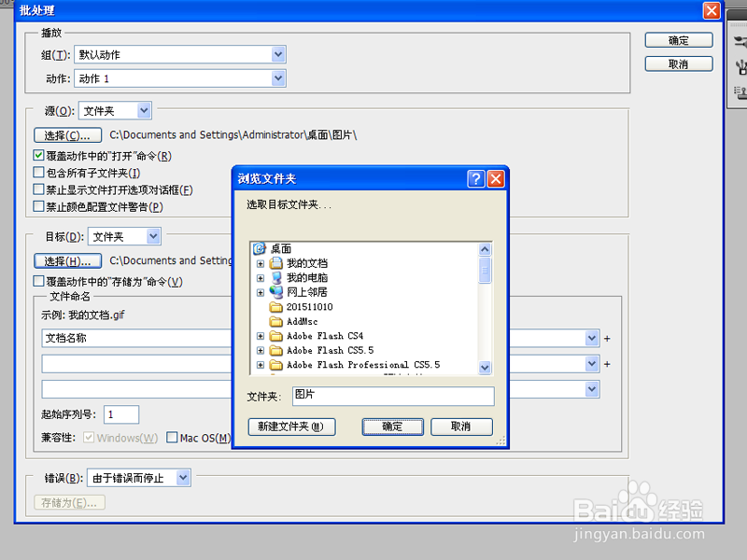Toggle Mac OS compatibility checkbox
Image resolution: width=747 pixels, height=560 pixels.
pyautogui.click(x=172, y=437)
